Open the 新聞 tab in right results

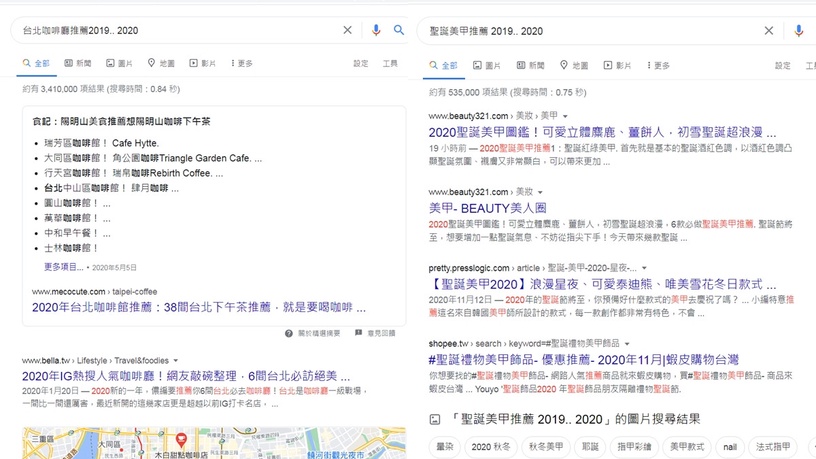(530, 66)
